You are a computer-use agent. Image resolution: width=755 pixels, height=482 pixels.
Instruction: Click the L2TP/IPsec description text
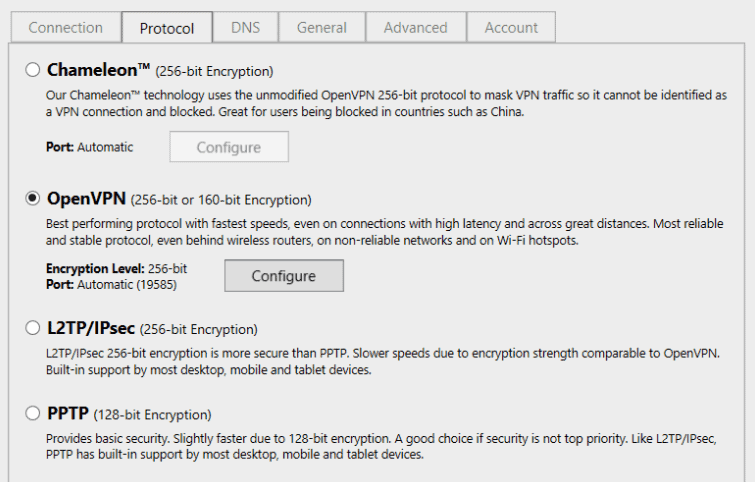click(380, 361)
